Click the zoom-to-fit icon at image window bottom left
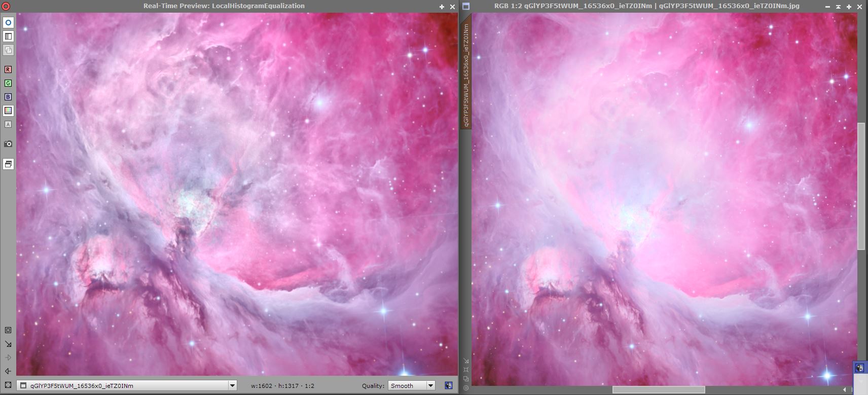The height and width of the screenshot is (395, 868). (466, 370)
